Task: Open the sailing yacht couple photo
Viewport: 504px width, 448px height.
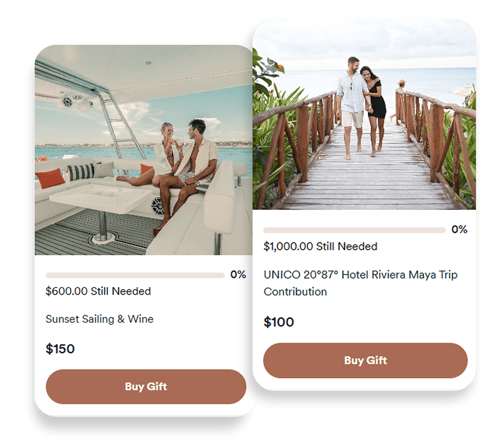Action: pyautogui.click(x=143, y=150)
